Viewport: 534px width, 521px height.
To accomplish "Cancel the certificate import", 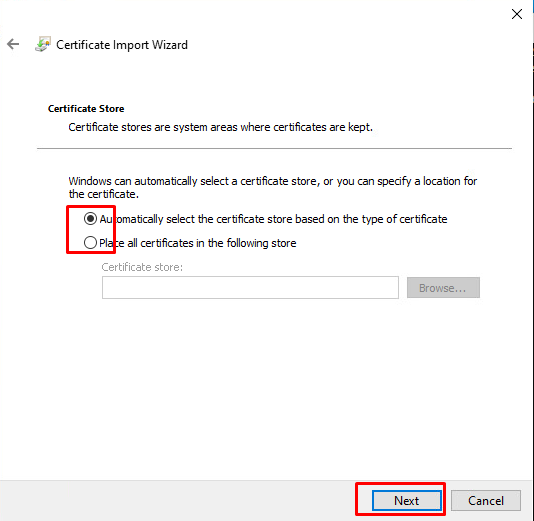I will click(486, 501).
